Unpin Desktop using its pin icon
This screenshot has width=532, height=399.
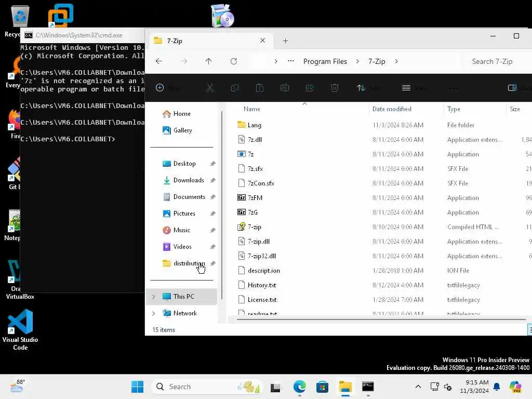212,164
